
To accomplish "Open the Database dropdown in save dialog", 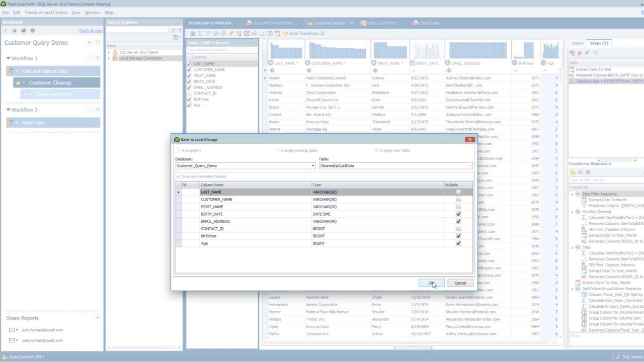I will coord(312,165).
